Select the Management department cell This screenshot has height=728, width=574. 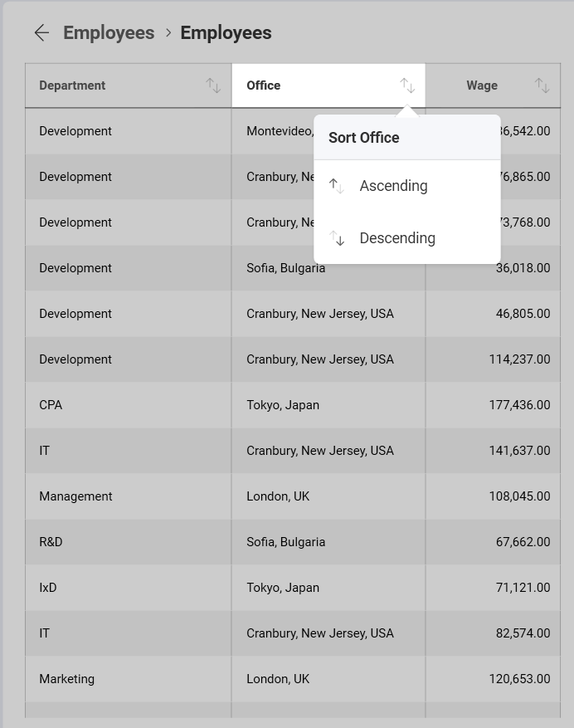click(x=75, y=496)
